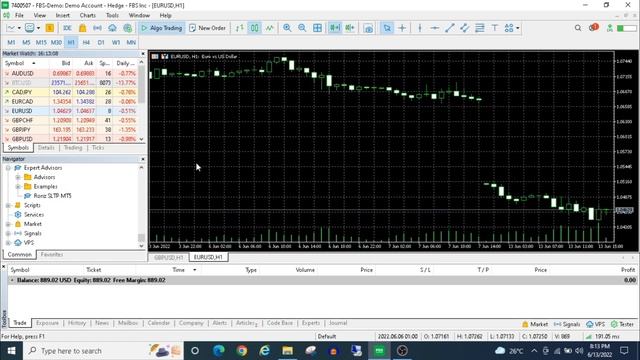Click the Market shopping bag toolbar icon
640x360 pixels.
point(82,28)
